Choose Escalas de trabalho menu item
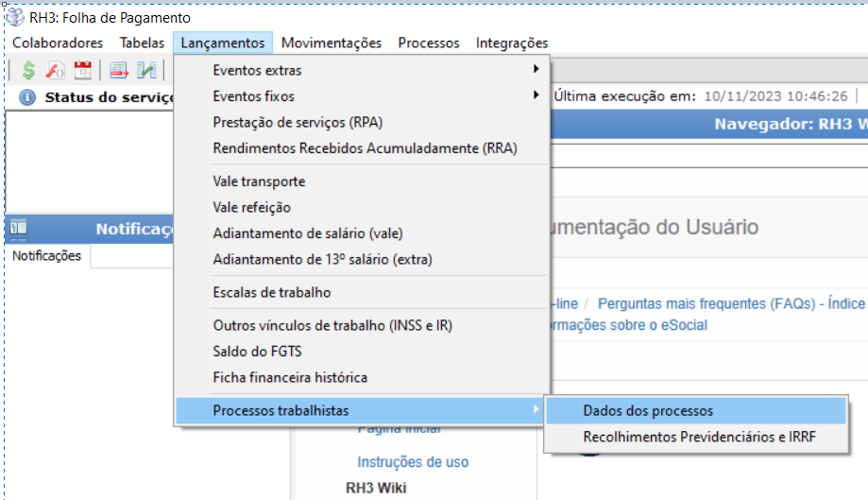 pos(272,292)
